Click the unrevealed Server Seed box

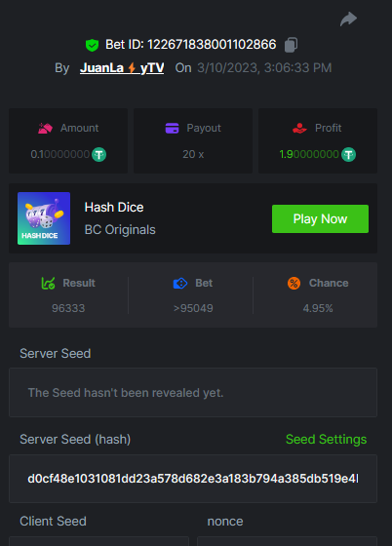pos(193,392)
